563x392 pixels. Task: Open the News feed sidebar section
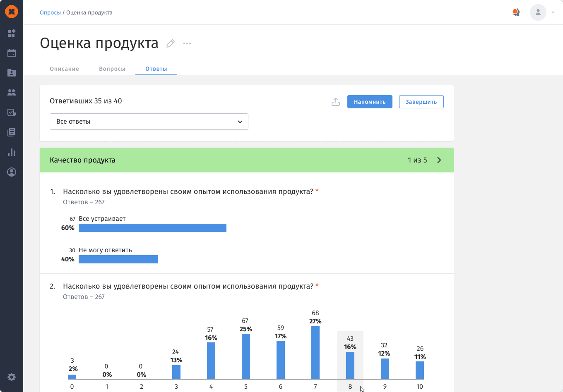click(x=12, y=132)
